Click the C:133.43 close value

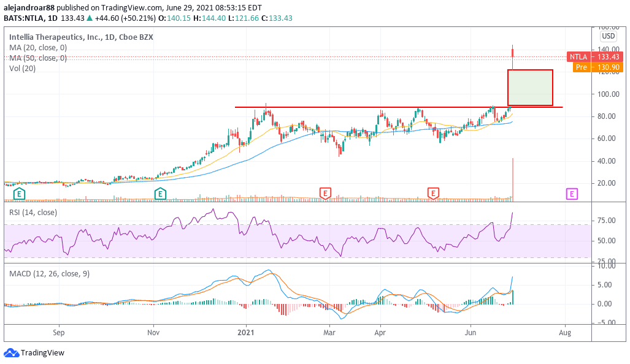277,18
